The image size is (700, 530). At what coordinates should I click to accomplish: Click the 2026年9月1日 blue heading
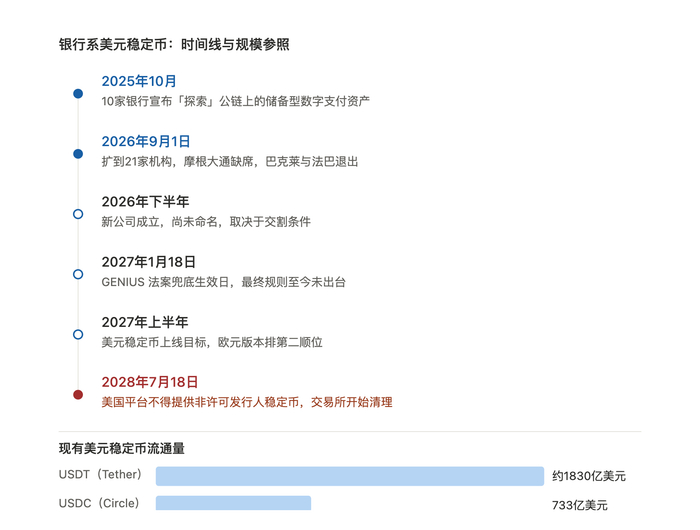146,142
